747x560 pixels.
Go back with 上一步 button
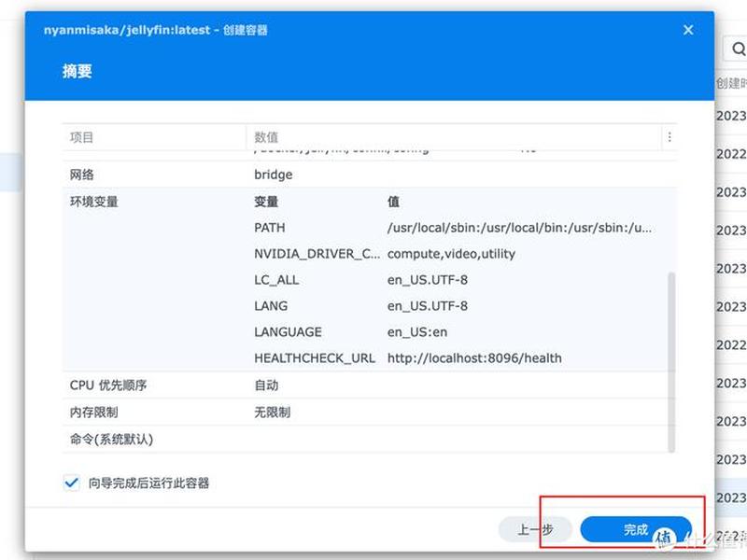coord(535,529)
